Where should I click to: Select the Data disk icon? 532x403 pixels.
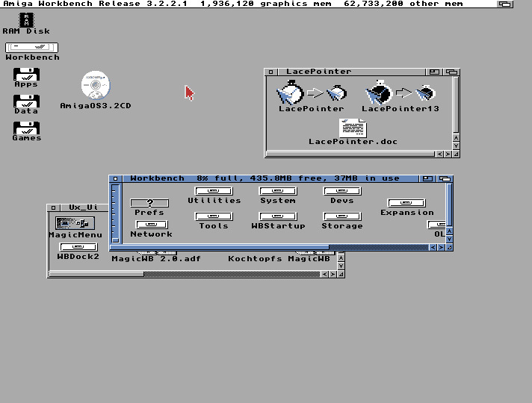tap(26, 101)
